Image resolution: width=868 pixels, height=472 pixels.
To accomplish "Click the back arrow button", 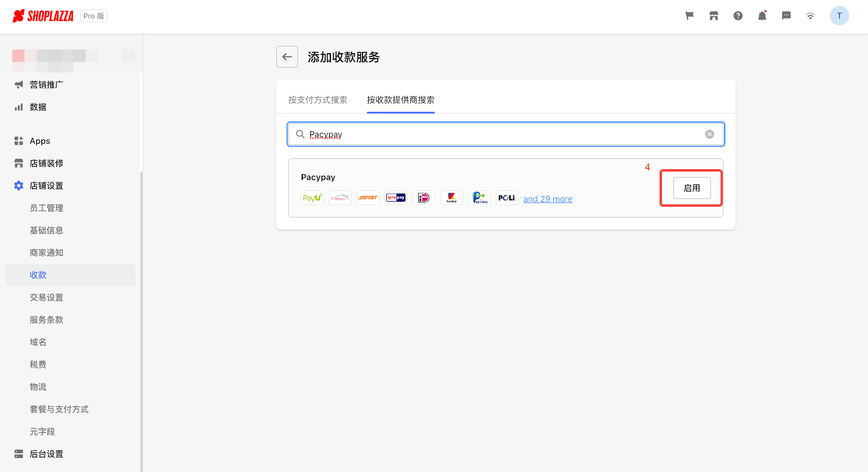I will click(x=287, y=56).
